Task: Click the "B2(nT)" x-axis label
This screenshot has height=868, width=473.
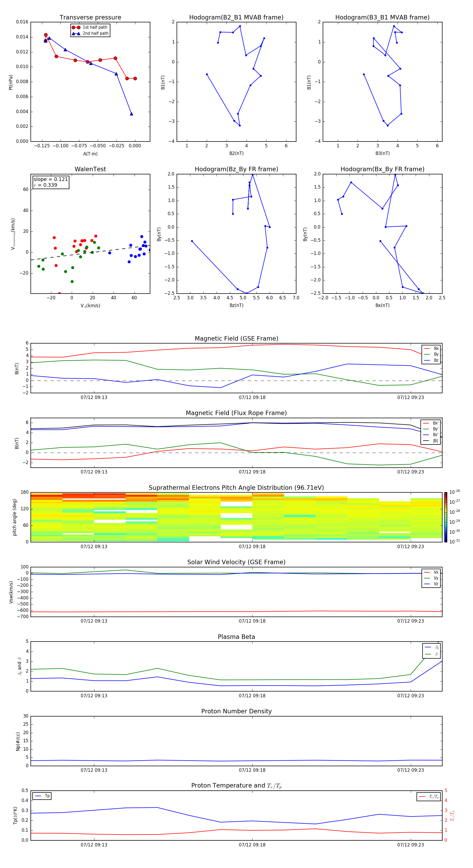Action: pyautogui.click(x=236, y=153)
